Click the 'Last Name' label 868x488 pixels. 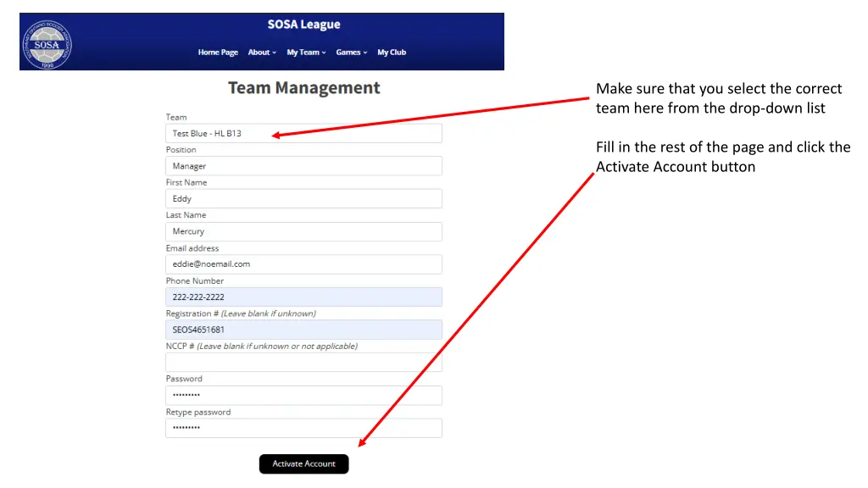pos(186,214)
